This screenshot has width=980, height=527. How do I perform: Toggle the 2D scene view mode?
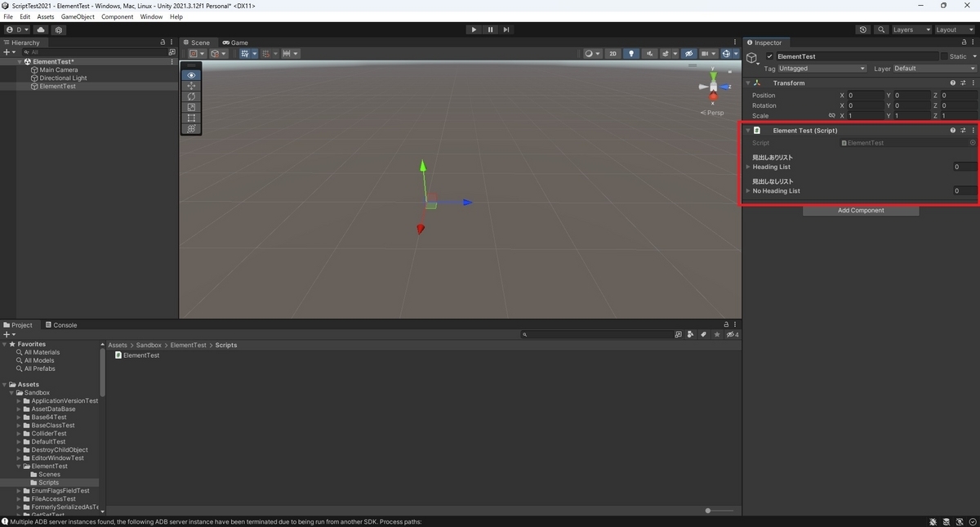pyautogui.click(x=612, y=54)
